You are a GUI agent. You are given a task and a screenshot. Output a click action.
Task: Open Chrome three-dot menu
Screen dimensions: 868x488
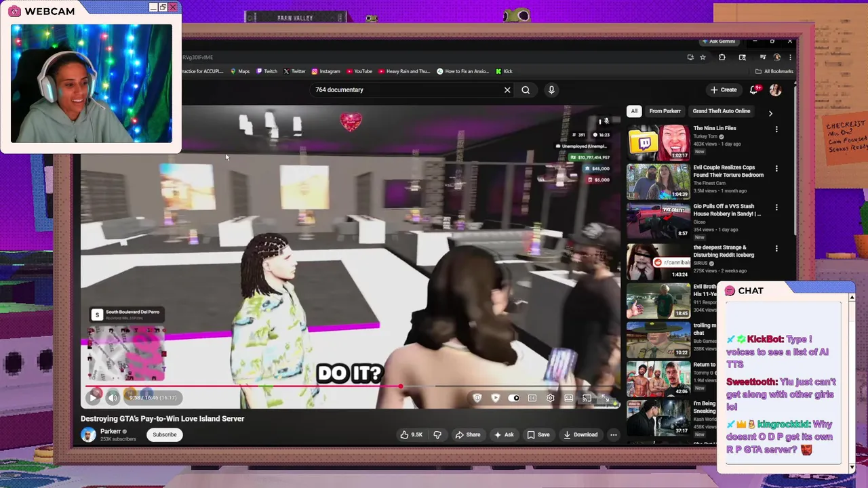click(x=789, y=58)
